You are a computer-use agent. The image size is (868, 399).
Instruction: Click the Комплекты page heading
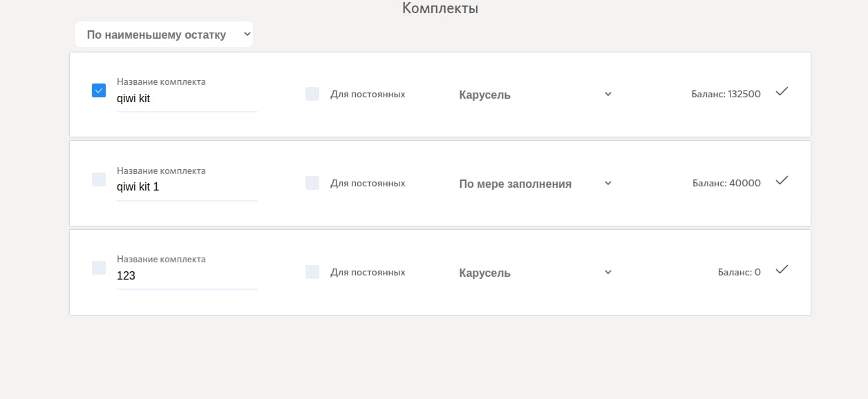[x=440, y=8]
